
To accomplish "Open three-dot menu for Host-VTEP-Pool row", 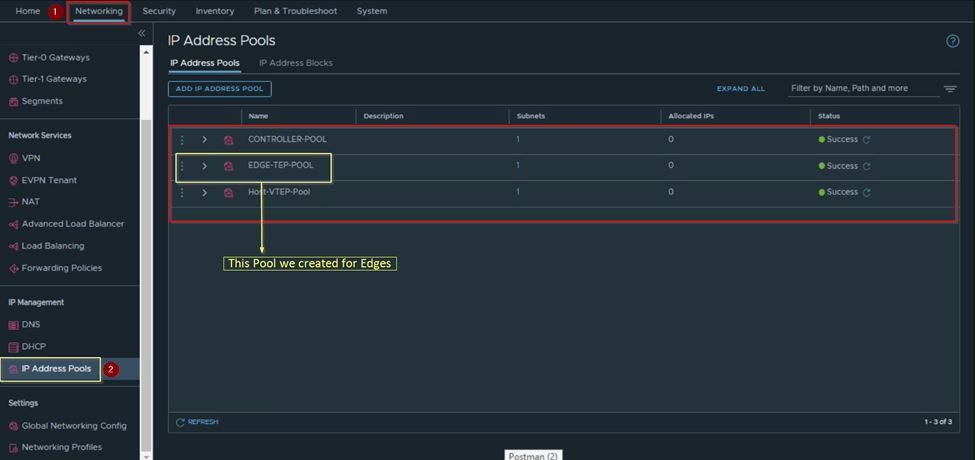I will click(182, 192).
